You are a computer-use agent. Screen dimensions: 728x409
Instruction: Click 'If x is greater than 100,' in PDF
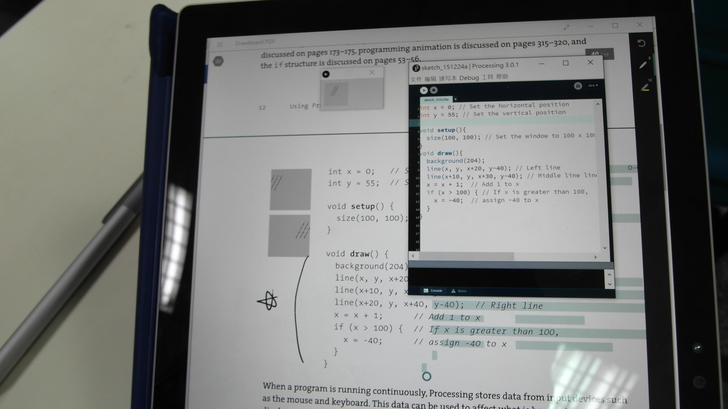494,331
